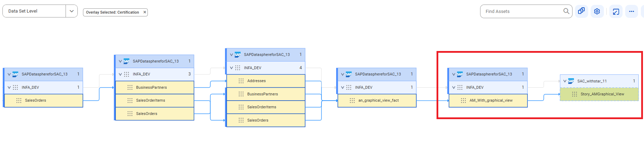Click SAP logo on node above an_graphical_view_fact
Screen dimensions: 644x167
tap(349, 74)
